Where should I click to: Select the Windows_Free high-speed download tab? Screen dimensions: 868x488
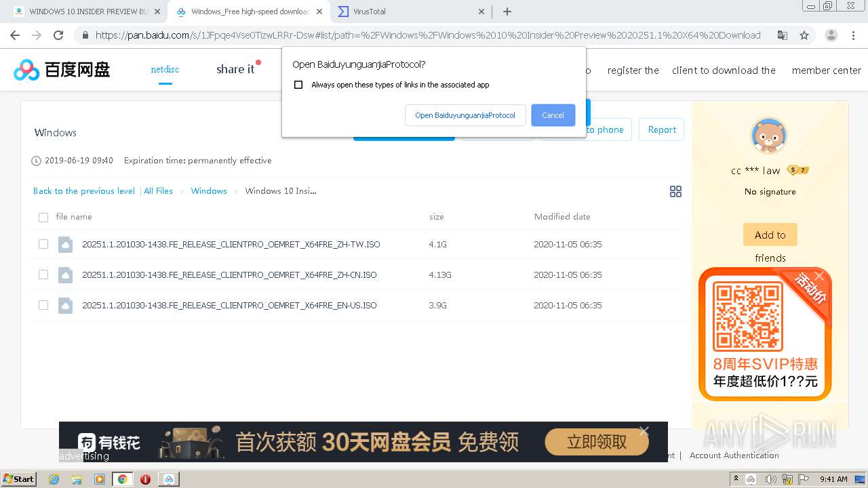click(250, 12)
